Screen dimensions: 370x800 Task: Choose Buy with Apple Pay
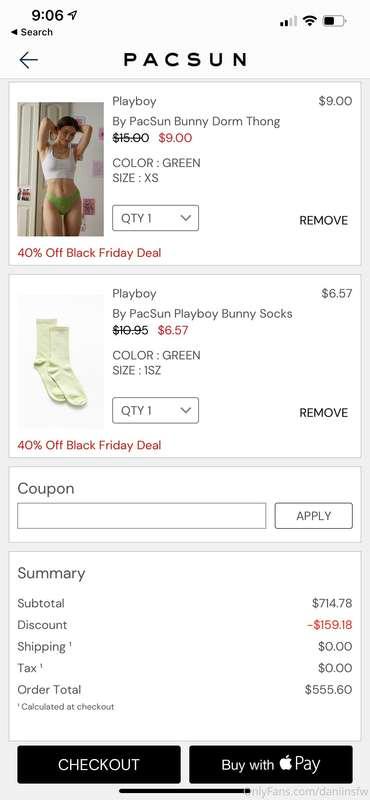pyautogui.click(x=271, y=764)
